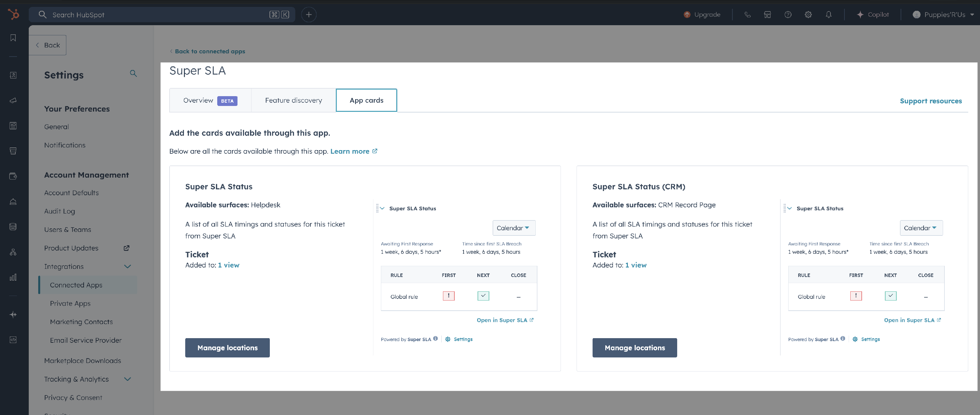Screen dimensions: 980x415
Task: Open the Marketplace storefront icon
Action: point(767,14)
